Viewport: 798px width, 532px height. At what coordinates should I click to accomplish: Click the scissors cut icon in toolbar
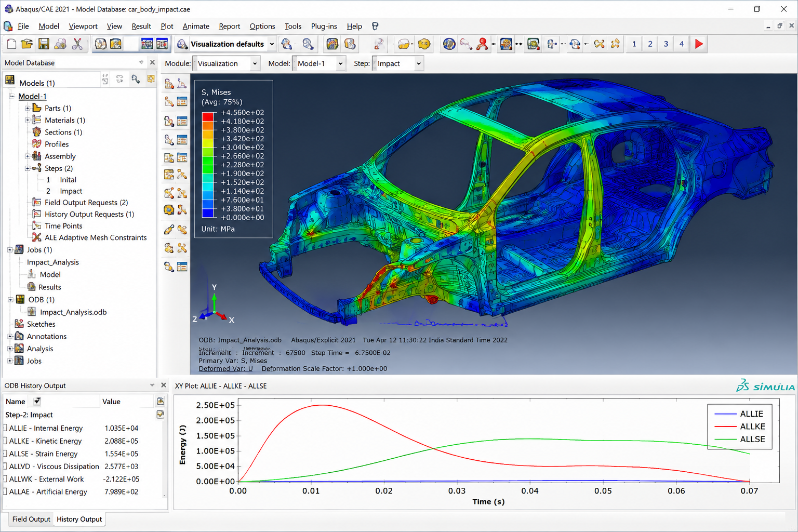(x=77, y=44)
